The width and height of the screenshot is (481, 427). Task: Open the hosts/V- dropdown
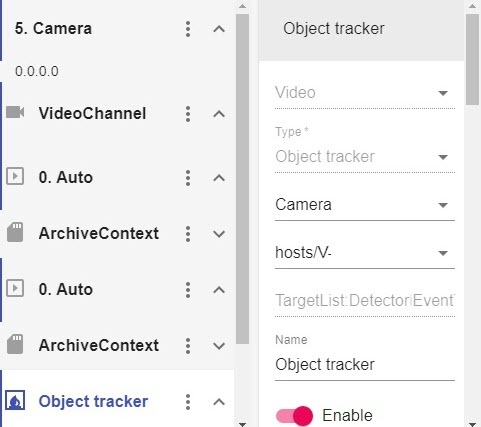[x=365, y=253]
